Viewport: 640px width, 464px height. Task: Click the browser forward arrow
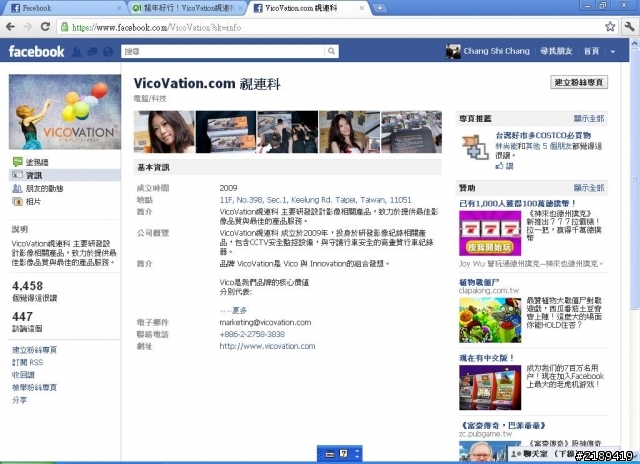[x=28, y=27]
